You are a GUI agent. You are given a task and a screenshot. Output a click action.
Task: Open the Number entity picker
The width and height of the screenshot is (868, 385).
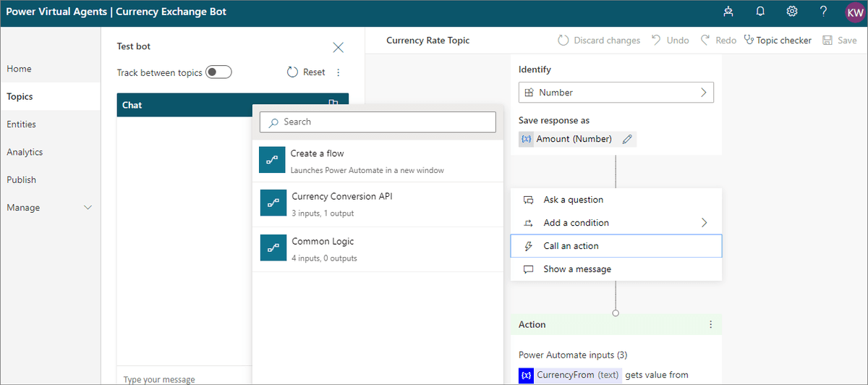616,93
